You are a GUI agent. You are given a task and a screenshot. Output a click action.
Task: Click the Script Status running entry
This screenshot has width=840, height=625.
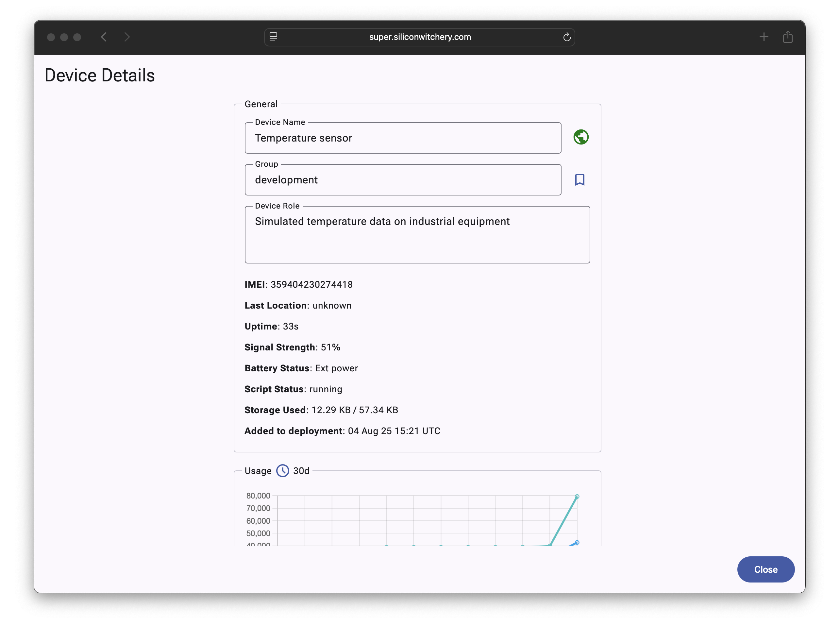294,389
